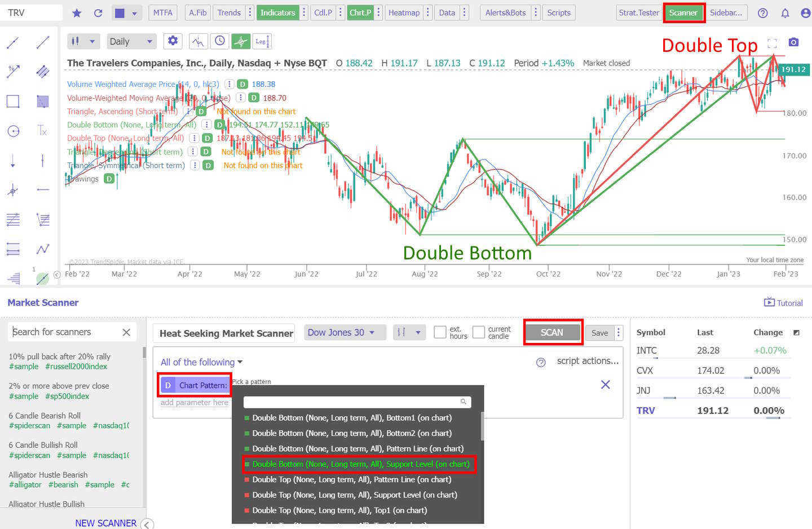Click the SCAN button
Screen dimensions: 812x529
pyautogui.click(x=553, y=332)
